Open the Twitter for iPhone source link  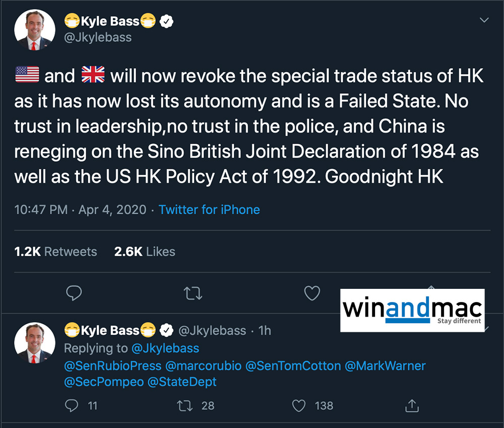(x=209, y=210)
